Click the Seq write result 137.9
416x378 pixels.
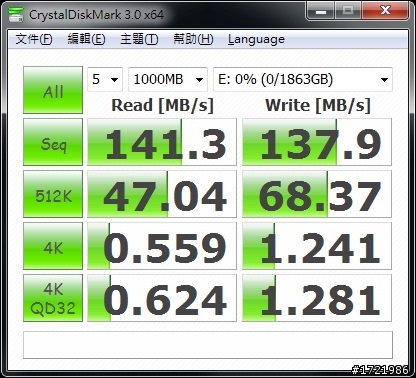point(317,142)
